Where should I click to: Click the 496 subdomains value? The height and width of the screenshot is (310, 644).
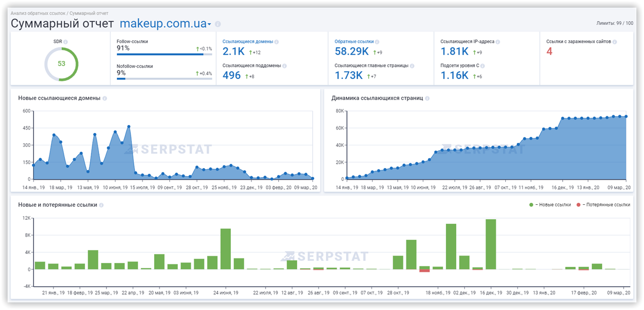232,75
